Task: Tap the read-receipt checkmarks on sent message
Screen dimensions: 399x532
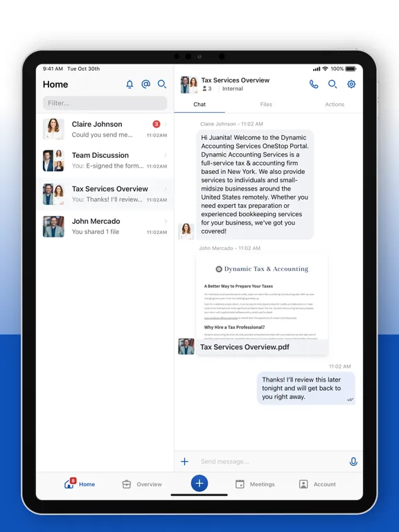Action: pyautogui.click(x=350, y=400)
